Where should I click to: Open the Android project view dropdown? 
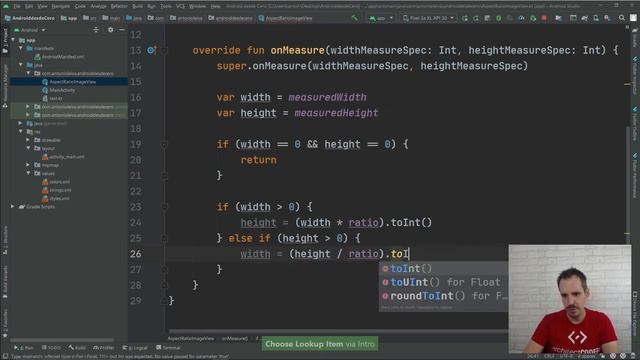(x=29, y=30)
